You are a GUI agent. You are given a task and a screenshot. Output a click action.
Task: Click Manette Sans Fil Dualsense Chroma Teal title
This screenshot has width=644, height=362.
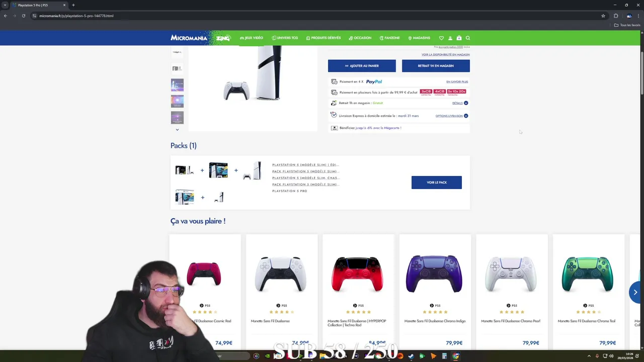587,321
